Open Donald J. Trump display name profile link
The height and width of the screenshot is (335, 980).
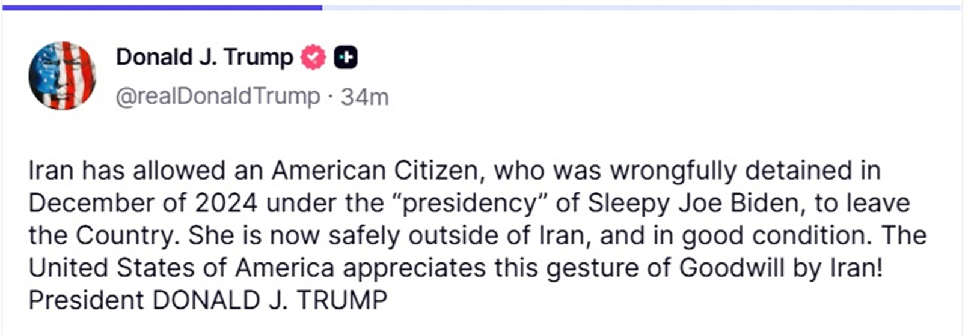tap(204, 58)
